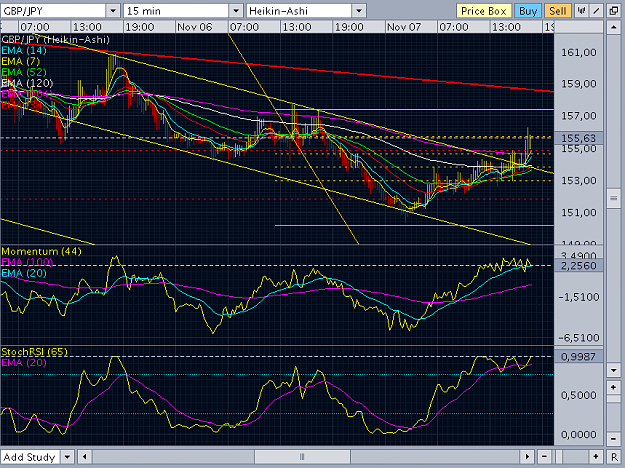Click the 0,9987 StochRSI value marker
This screenshot has height=468, width=625.
click(578, 356)
